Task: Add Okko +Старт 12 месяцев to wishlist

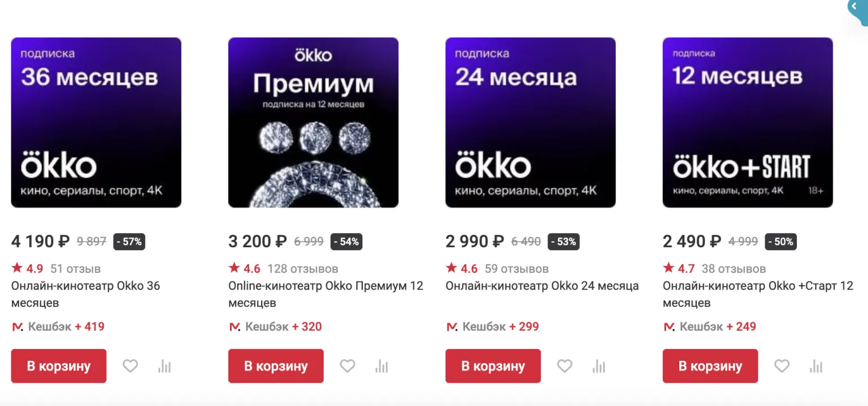Action: click(x=782, y=366)
